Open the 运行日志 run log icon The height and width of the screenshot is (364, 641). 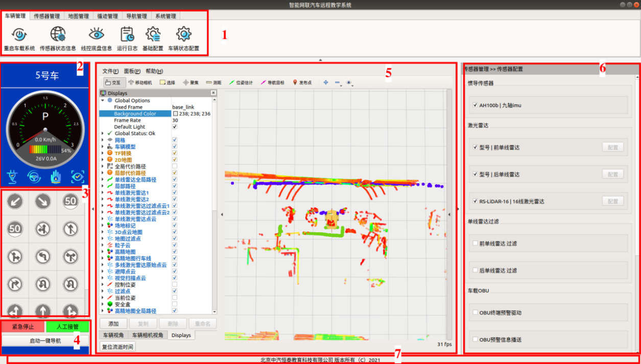tap(126, 35)
